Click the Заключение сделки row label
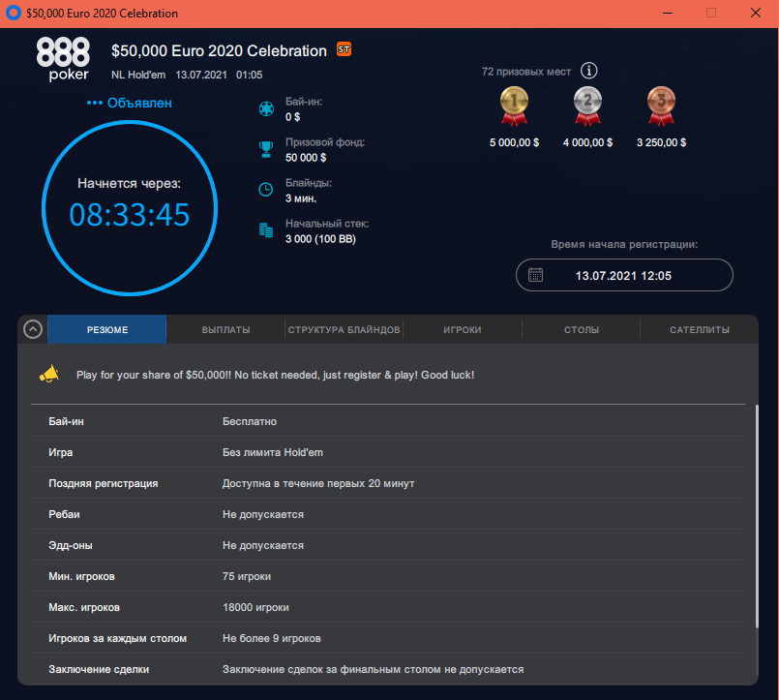The image size is (779, 700). pyautogui.click(x=99, y=670)
